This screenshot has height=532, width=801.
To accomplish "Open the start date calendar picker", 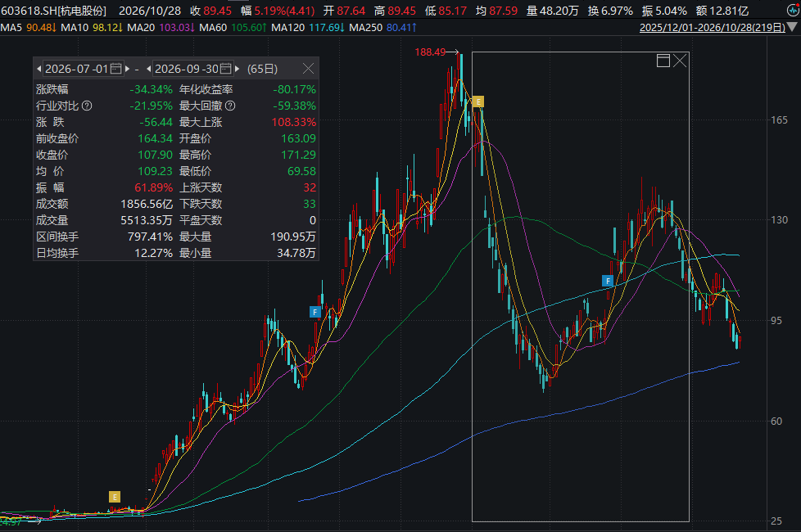I will pos(116,69).
